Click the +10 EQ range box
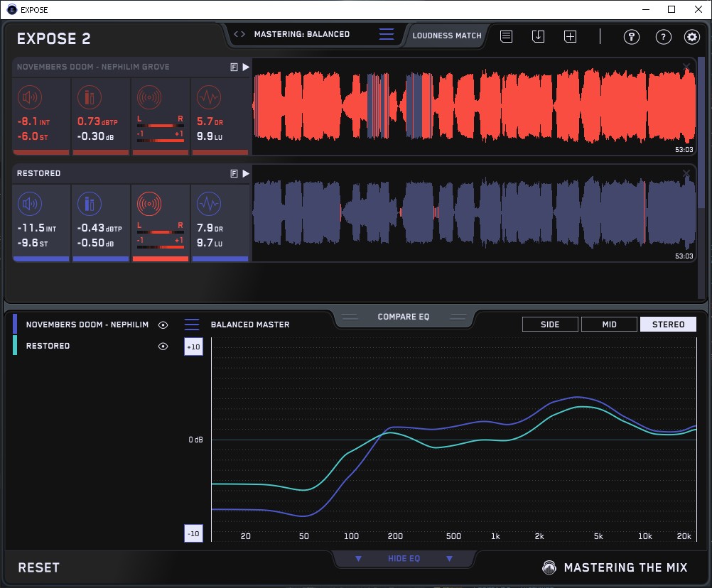The width and height of the screenshot is (712, 588). click(x=193, y=347)
